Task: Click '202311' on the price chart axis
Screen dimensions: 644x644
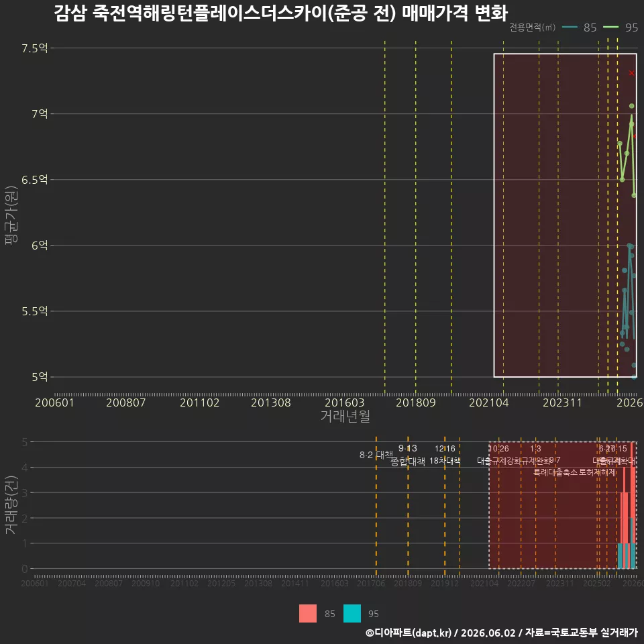Action: point(562,402)
